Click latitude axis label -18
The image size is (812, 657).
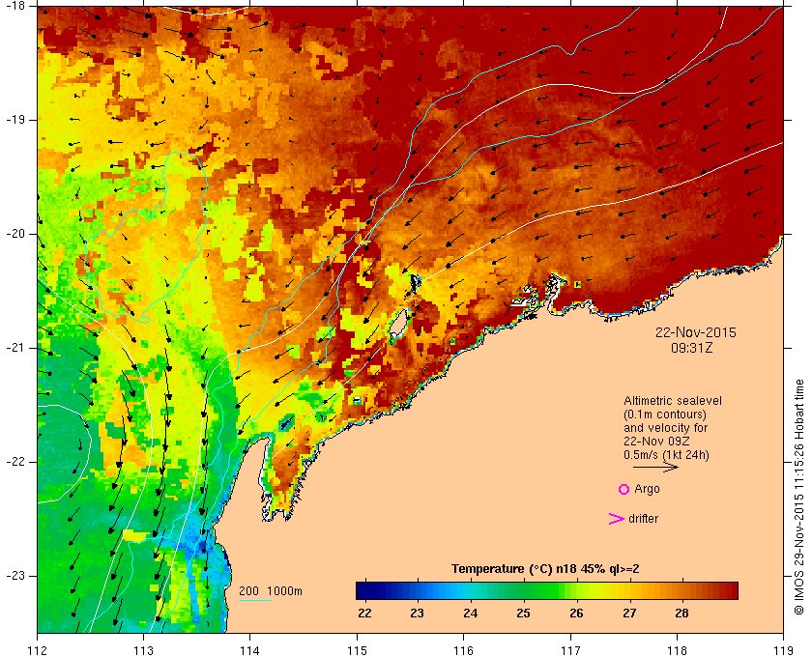14,6
